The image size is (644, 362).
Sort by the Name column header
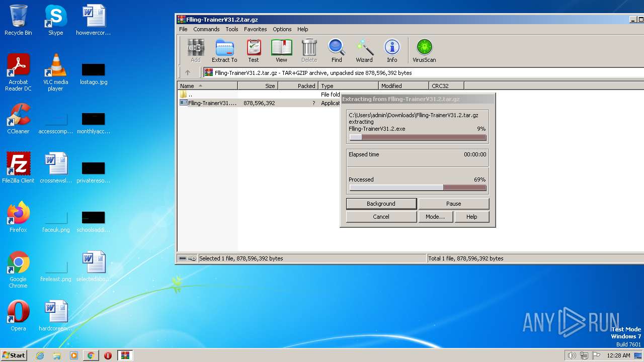(207, 86)
